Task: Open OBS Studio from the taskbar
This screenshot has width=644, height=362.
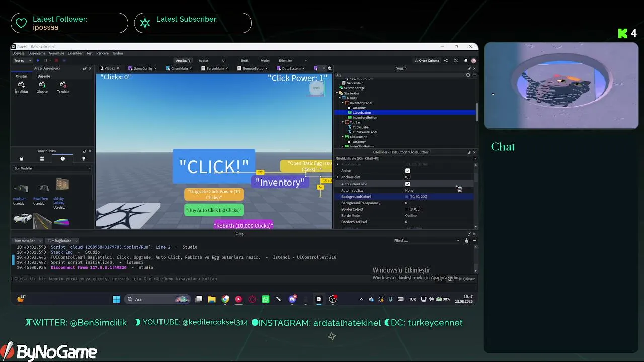Action: click(333, 299)
